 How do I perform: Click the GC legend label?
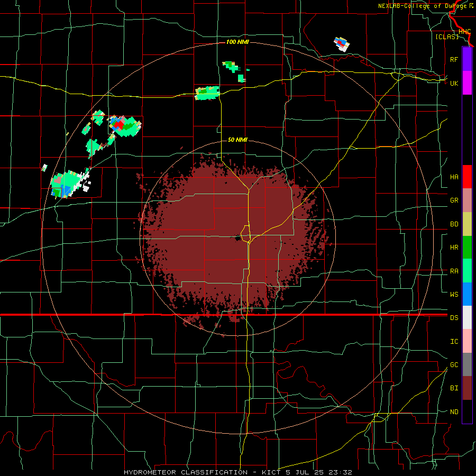tap(454, 365)
